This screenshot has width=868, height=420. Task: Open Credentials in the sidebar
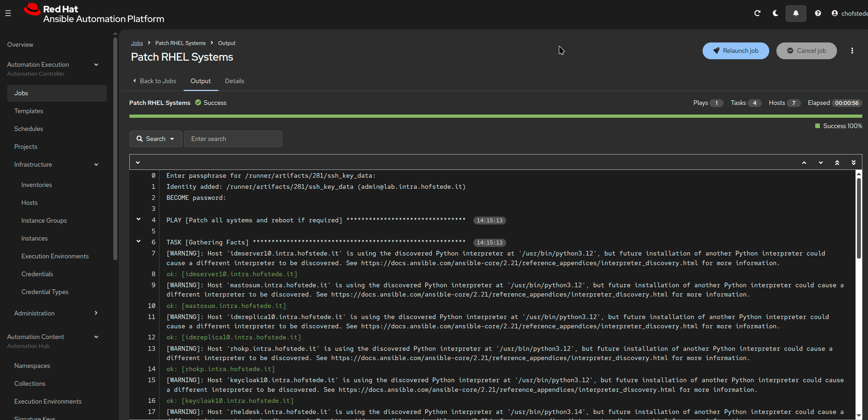[37, 274]
